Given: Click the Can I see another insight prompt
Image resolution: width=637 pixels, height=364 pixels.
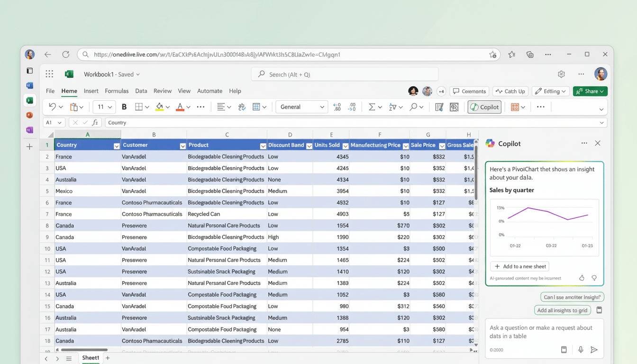Looking at the screenshot, I should tap(572, 297).
